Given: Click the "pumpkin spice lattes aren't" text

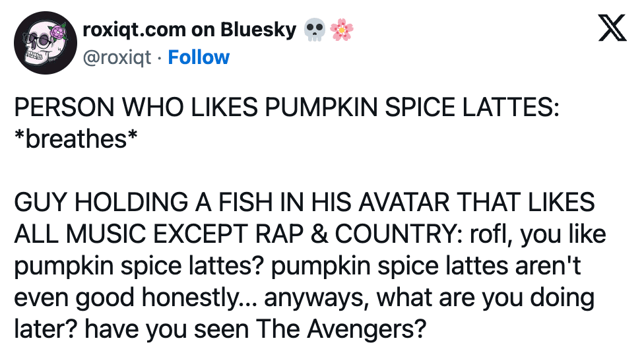Looking at the screenshot, I should 427,266.
